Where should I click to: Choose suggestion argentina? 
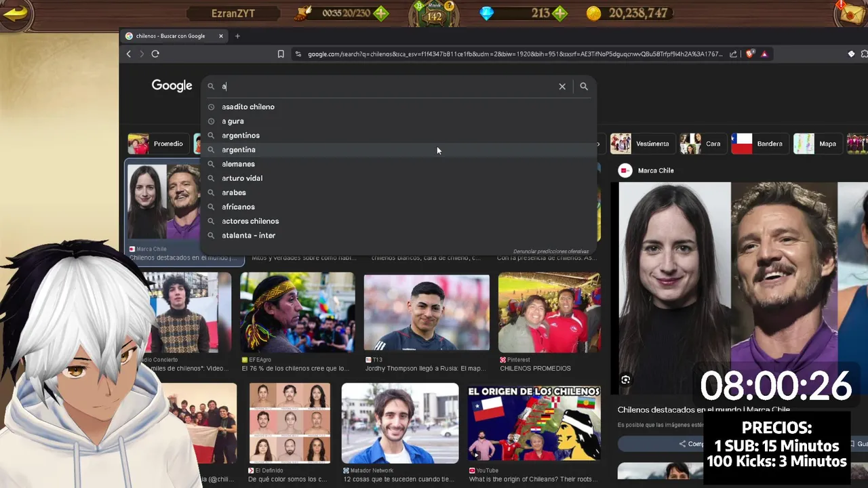click(x=399, y=150)
